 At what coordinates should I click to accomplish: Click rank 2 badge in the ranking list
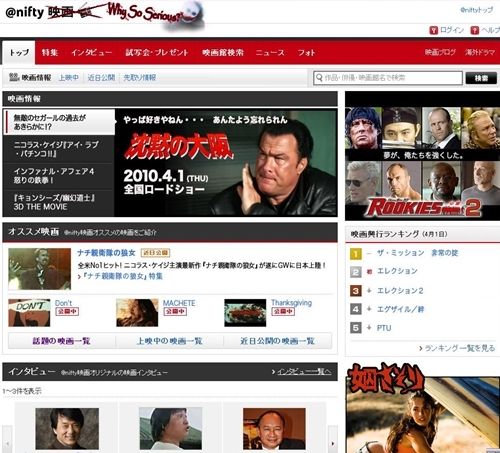click(x=356, y=272)
